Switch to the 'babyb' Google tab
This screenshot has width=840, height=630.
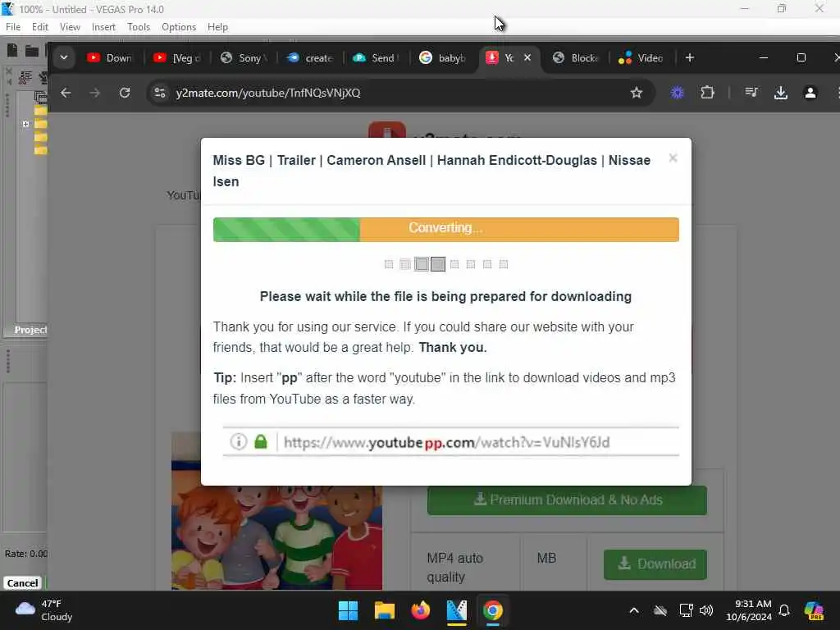[x=442, y=58]
